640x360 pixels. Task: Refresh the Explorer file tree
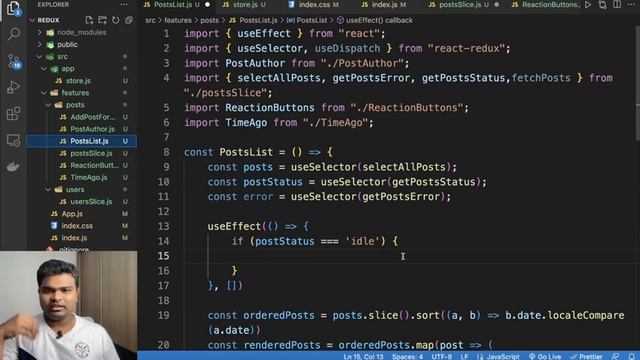pos(116,20)
